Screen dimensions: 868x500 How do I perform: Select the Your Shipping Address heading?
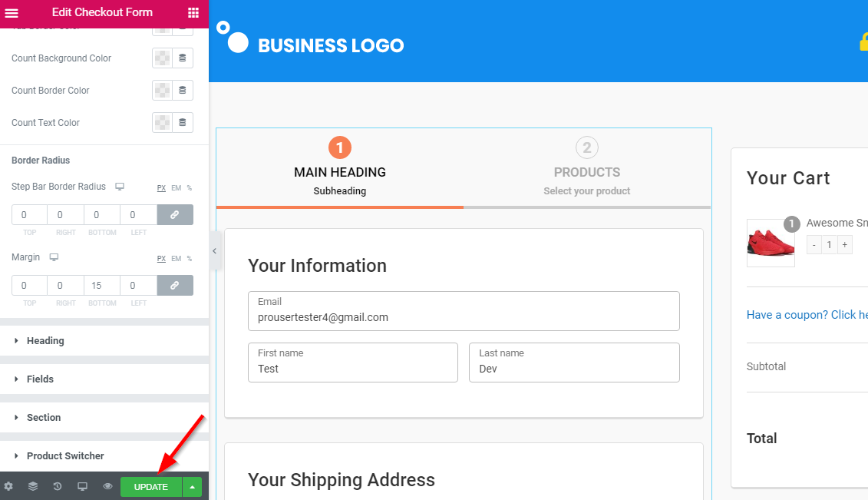[342, 480]
